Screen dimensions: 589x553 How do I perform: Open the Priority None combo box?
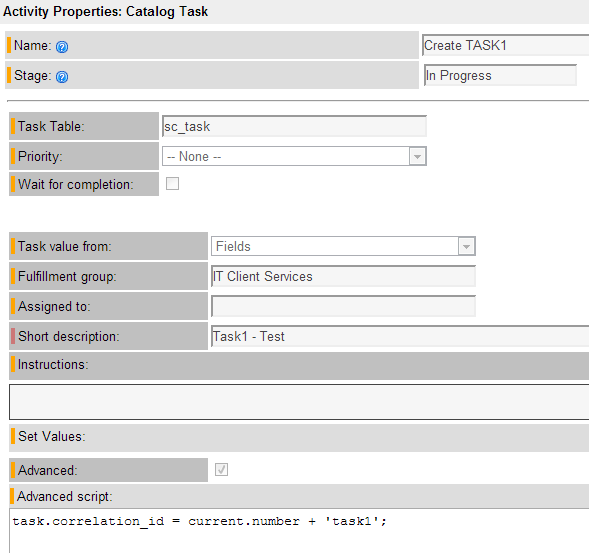pyautogui.click(x=294, y=156)
